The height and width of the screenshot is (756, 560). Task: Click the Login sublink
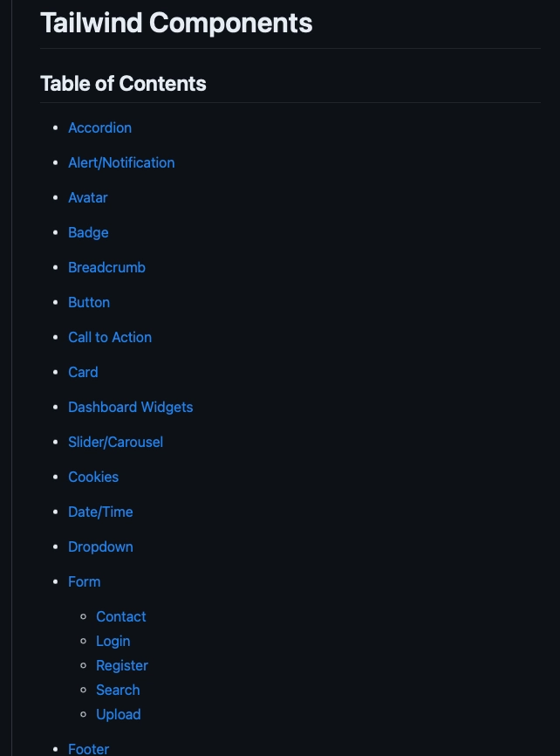[113, 641]
